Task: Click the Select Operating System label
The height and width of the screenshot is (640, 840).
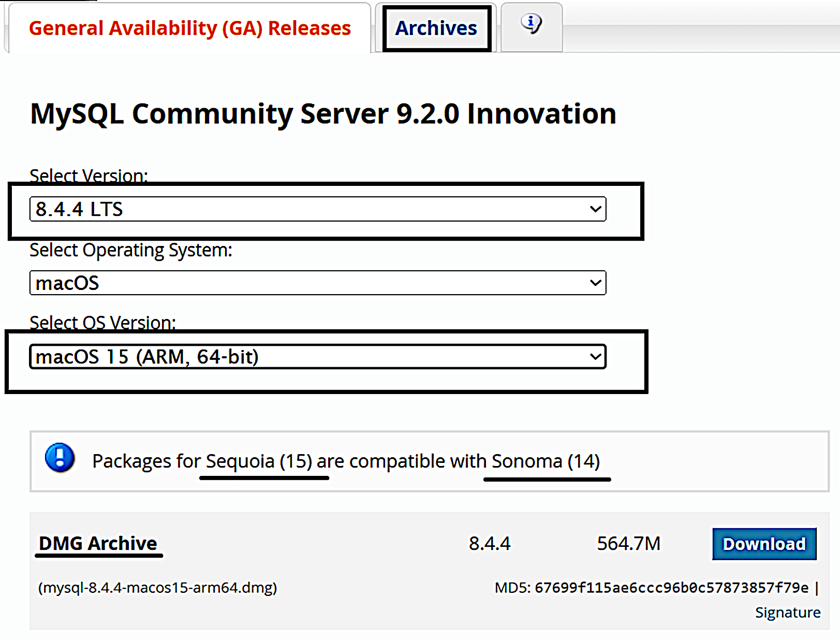Action: click(x=131, y=250)
